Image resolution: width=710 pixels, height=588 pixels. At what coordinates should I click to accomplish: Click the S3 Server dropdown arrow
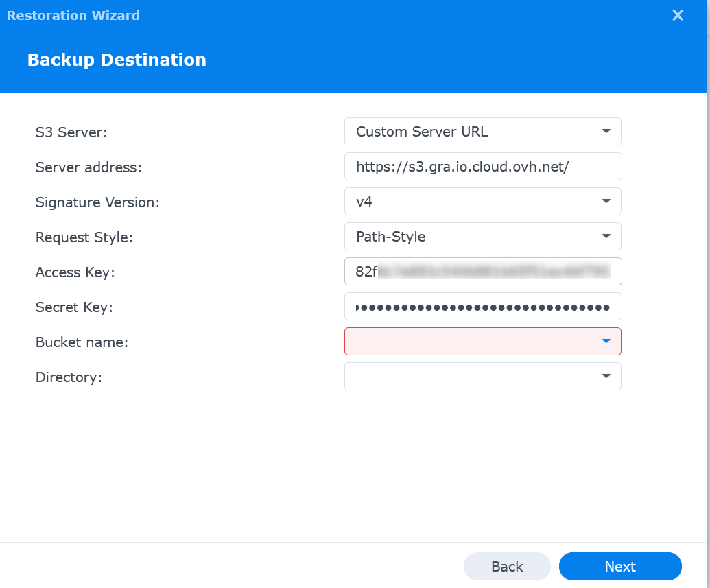(x=606, y=131)
